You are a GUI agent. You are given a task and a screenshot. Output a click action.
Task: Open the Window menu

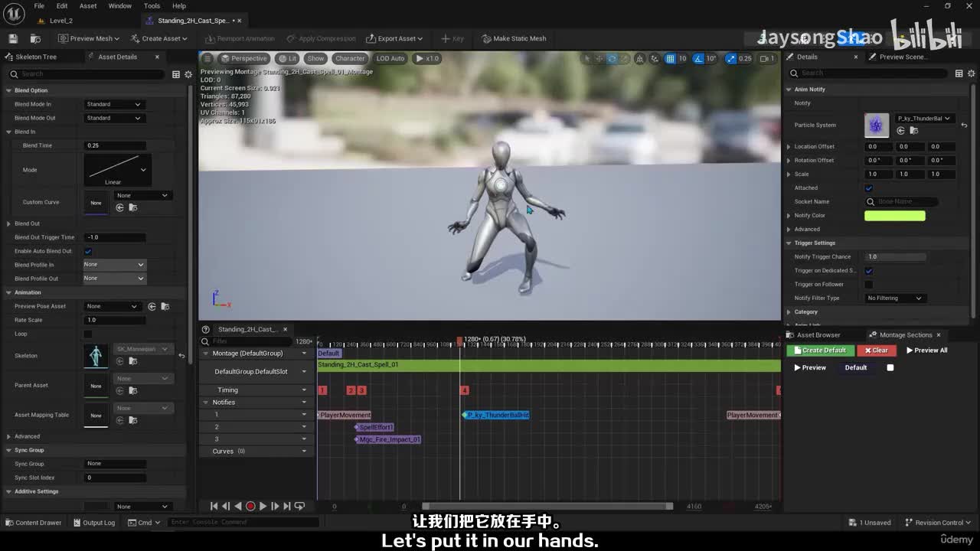click(119, 6)
